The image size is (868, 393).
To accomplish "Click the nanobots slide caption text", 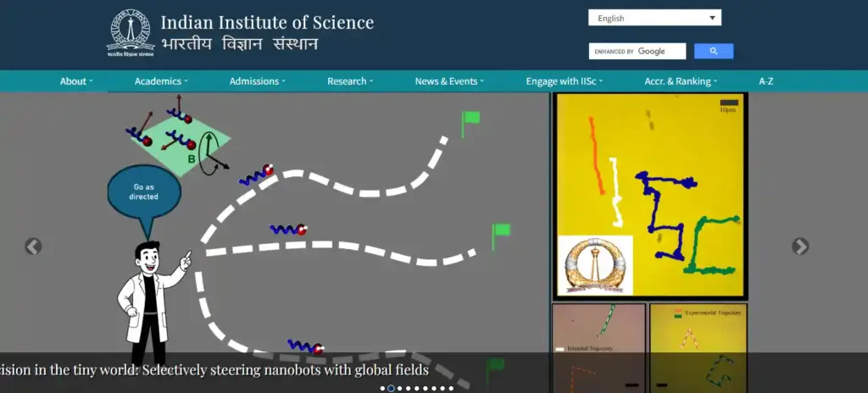I will tap(216, 370).
